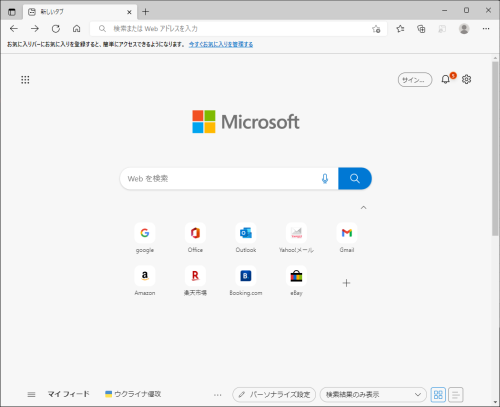The height and width of the screenshot is (407, 500).
Task: Switch to list view layout
Action: [x=456, y=395]
